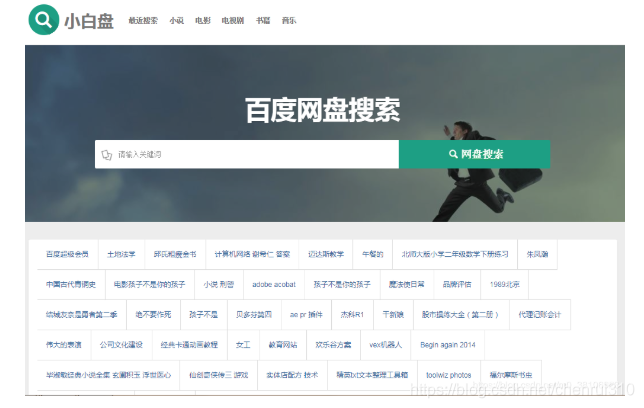Select the 股市操练大全（第二册）tag
Screen dimensions: 644x408
(x=461, y=315)
